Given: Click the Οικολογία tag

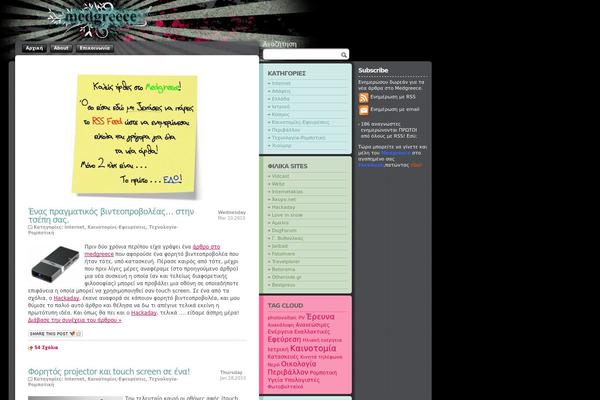Looking at the screenshot, I should click(298, 364).
